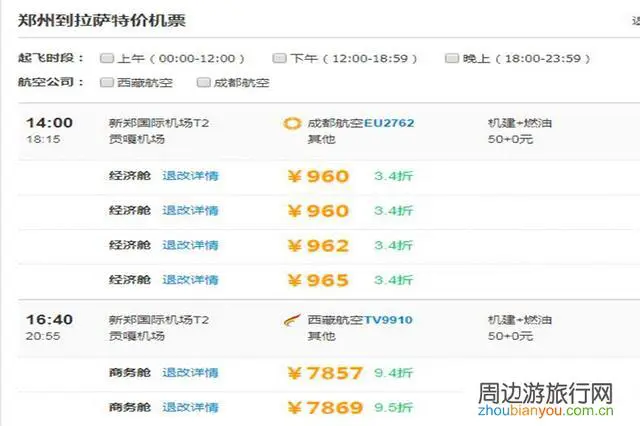Open 退改详情 for second ¥960 fare
The height and width of the screenshot is (426, 640).
tap(191, 211)
